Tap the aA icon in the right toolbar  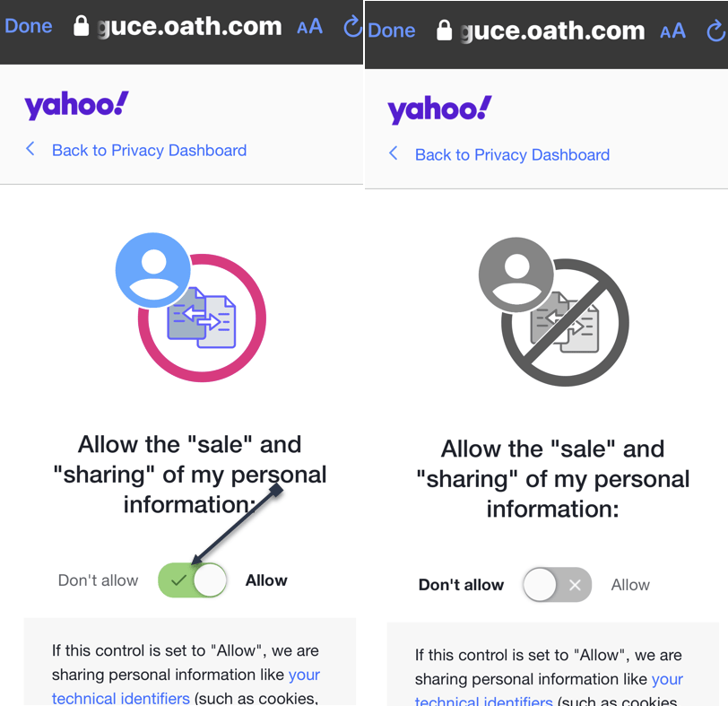click(x=672, y=30)
